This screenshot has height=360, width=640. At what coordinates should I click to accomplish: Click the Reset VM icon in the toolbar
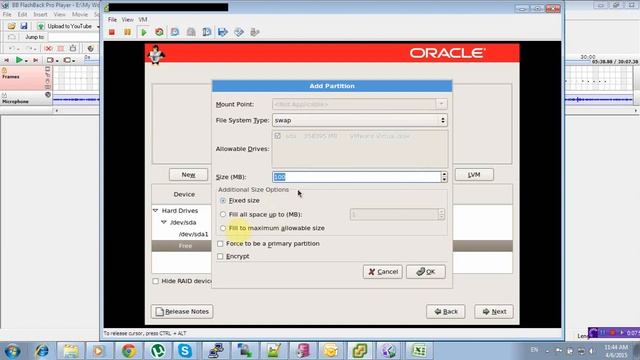point(159,32)
